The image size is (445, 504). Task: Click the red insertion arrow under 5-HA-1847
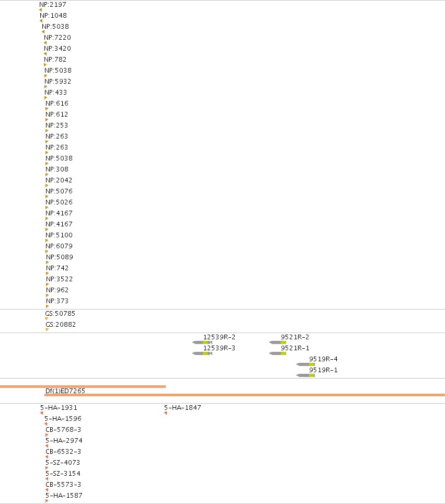point(166,413)
